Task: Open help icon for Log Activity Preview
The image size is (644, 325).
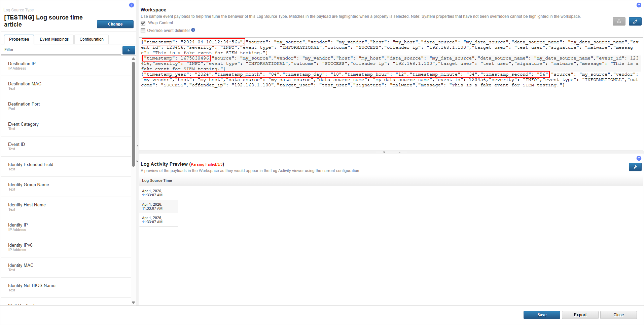Action: pyautogui.click(x=639, y=158)
